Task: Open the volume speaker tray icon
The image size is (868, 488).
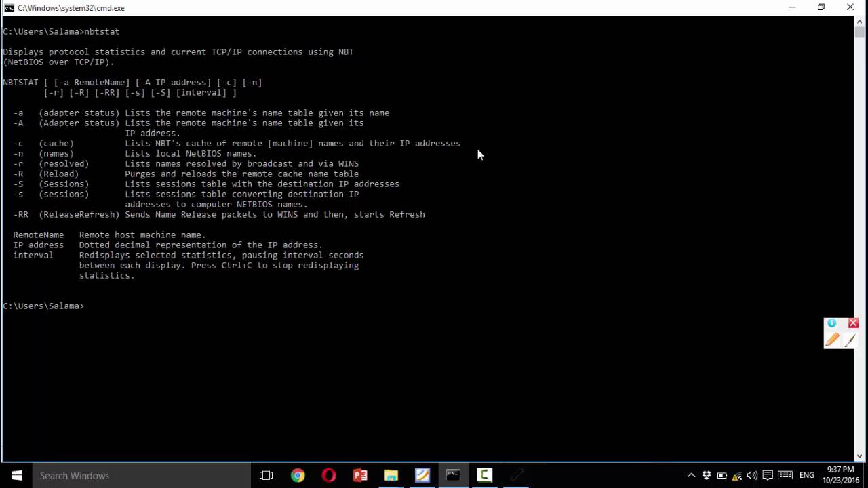Action: pyautogui.click(x=752, y=475)
